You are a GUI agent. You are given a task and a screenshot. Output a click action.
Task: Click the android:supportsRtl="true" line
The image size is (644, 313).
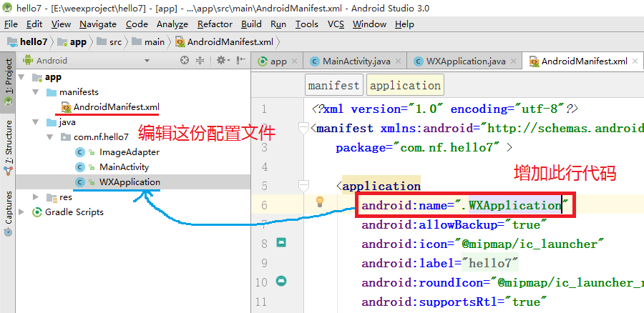pyautogui.click(x=454, y=302)
